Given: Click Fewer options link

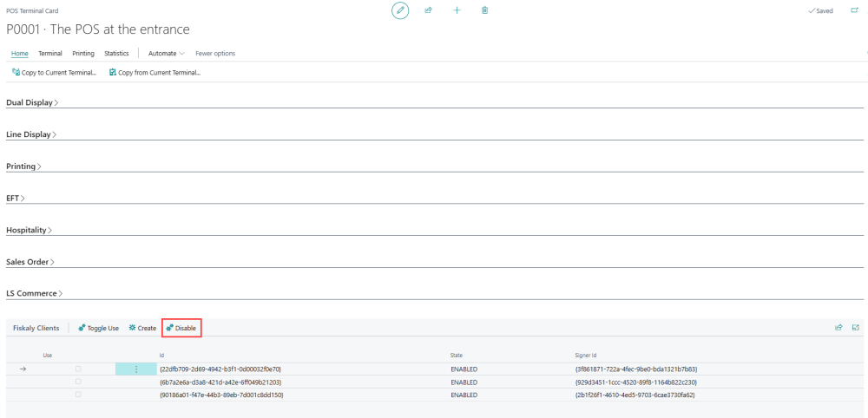Looking at the screenshot, I should [215, 54].
